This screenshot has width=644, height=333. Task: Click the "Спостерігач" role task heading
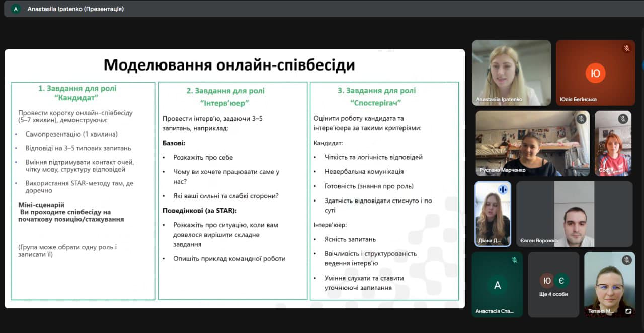click(x=376, y=97)
